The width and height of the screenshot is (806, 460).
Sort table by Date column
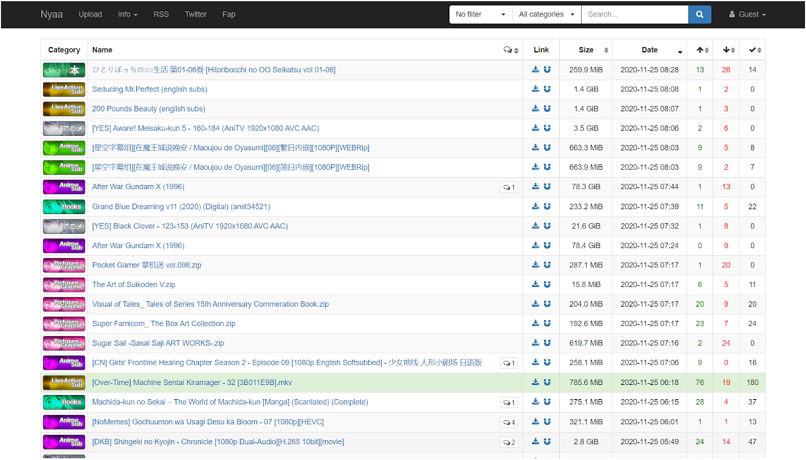tap(650, 50)
